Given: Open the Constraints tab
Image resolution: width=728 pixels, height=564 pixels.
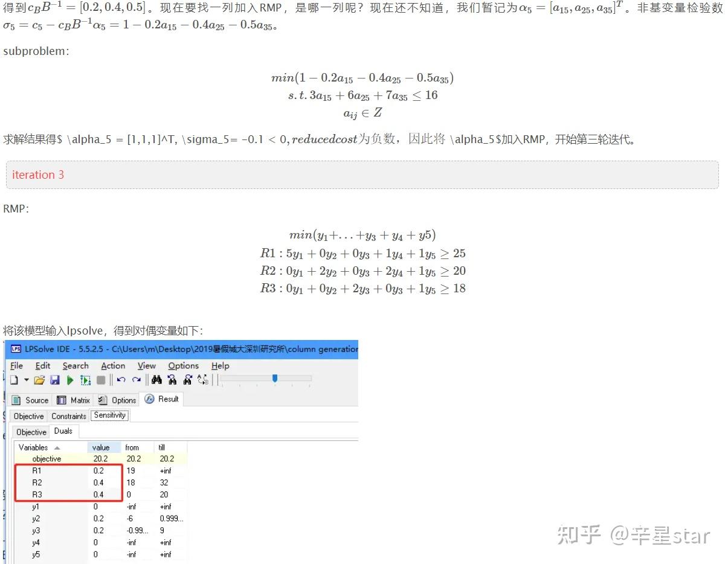Looking at the screenshot, I should pos(68,415).
